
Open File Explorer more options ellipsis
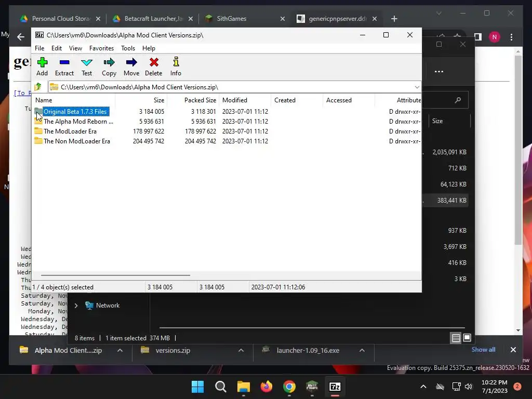[438, 72]
